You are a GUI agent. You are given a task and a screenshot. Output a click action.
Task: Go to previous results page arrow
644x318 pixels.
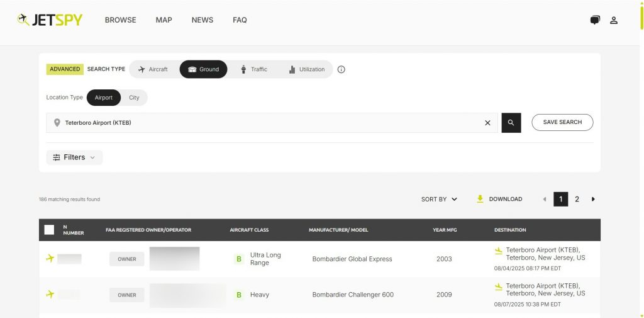(545, 199)
